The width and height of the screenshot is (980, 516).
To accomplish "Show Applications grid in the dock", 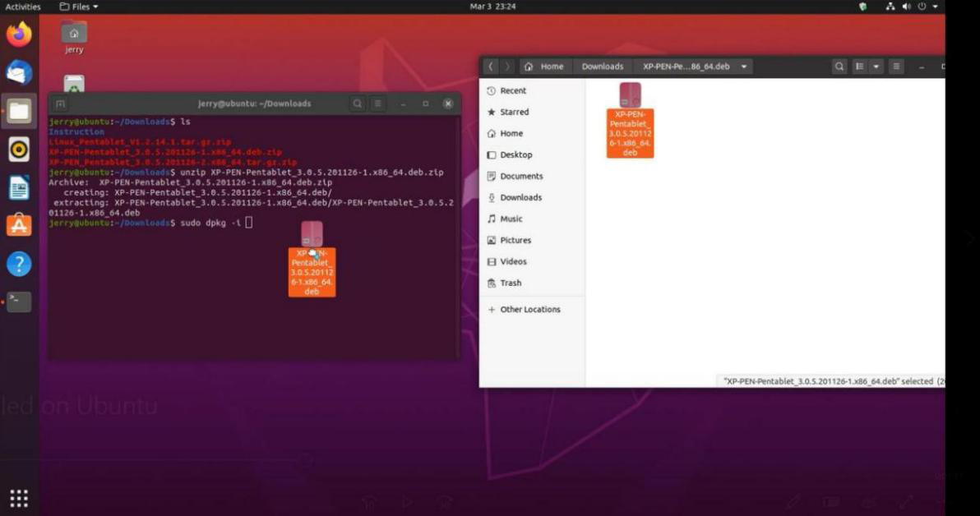I will [19, 498].
